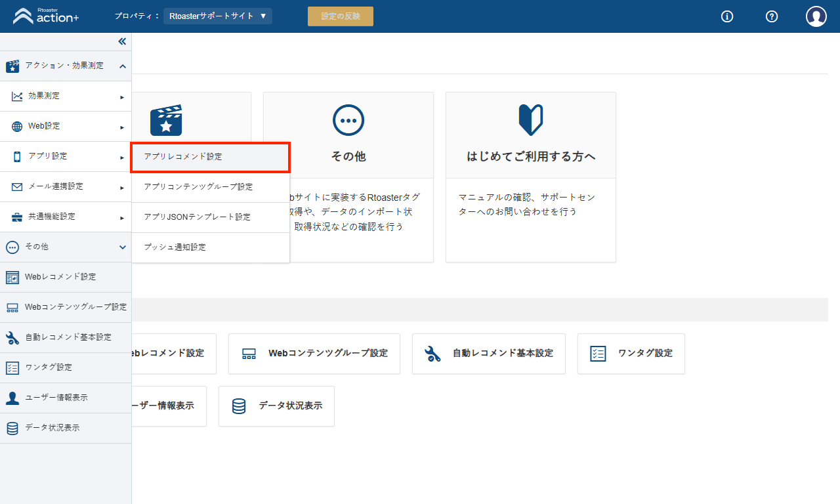Open メール連携設定 text in sidebar
Screen dimensions: 840x504
[x=56, y=186]
